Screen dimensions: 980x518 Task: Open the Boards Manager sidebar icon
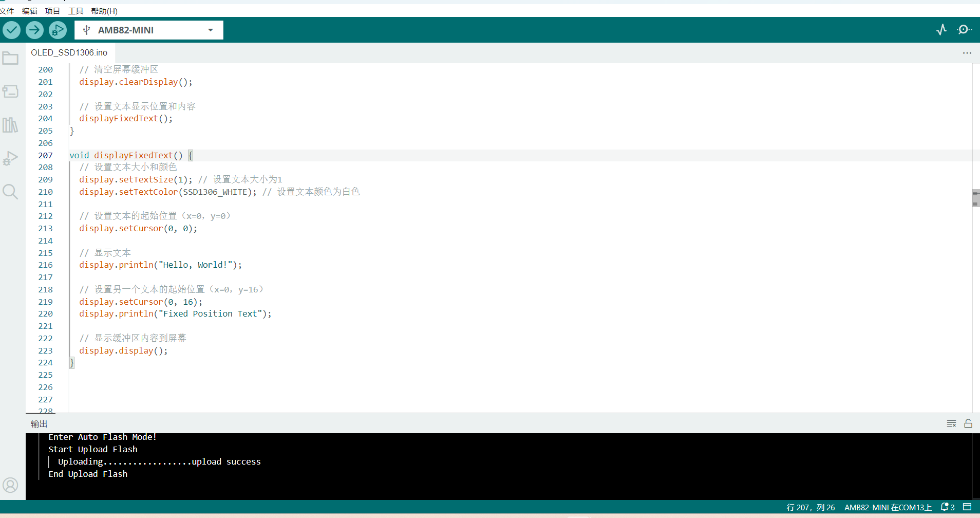point(10,91)
